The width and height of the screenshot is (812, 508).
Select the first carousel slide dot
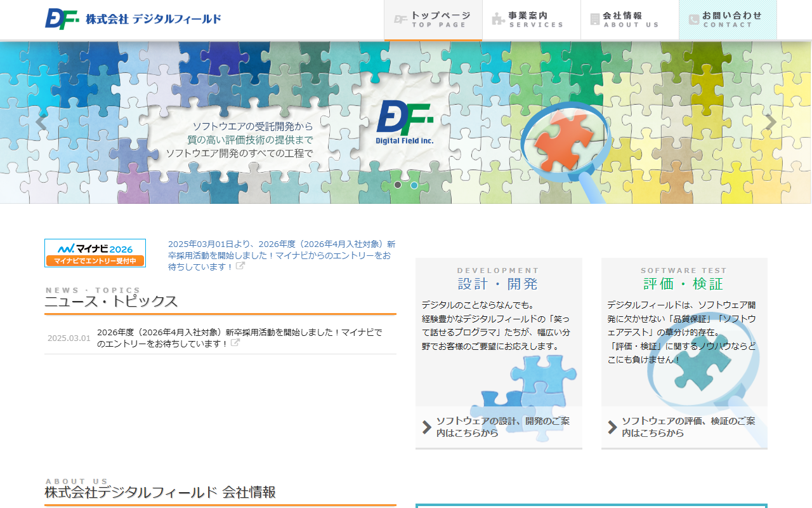tap(398, 185)
